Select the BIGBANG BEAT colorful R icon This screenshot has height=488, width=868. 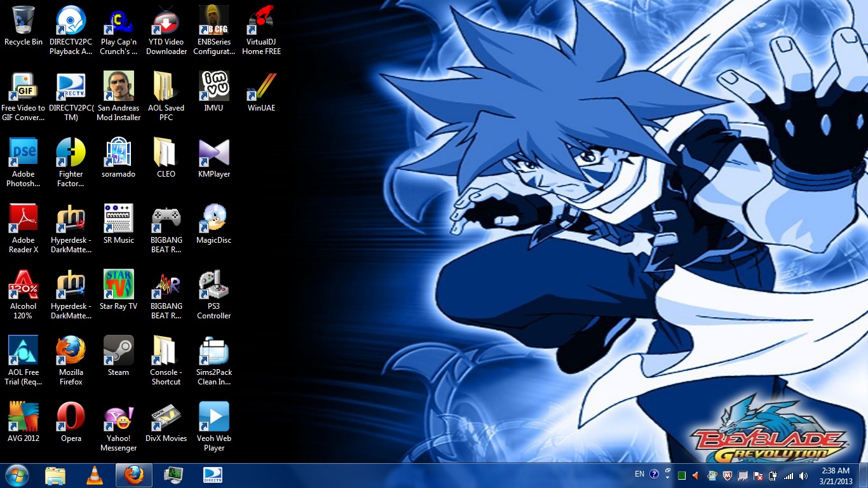tap(166, 295)
